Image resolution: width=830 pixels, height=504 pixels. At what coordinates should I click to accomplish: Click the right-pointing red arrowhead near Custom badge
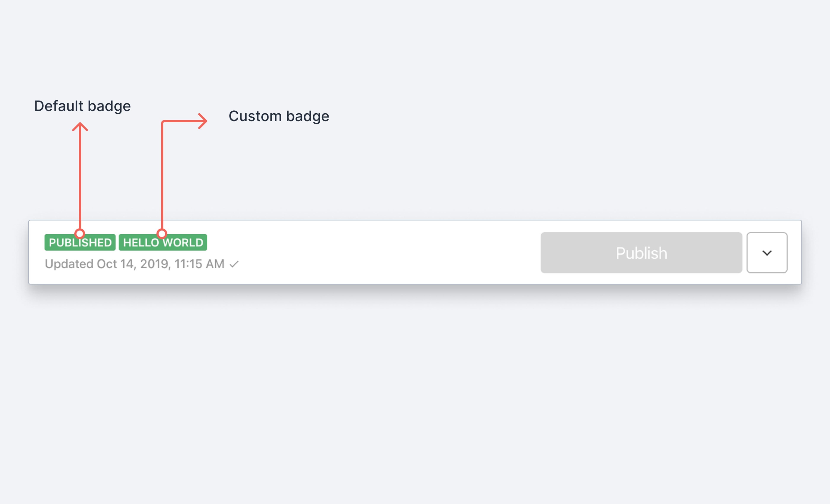tap(203, 121)
